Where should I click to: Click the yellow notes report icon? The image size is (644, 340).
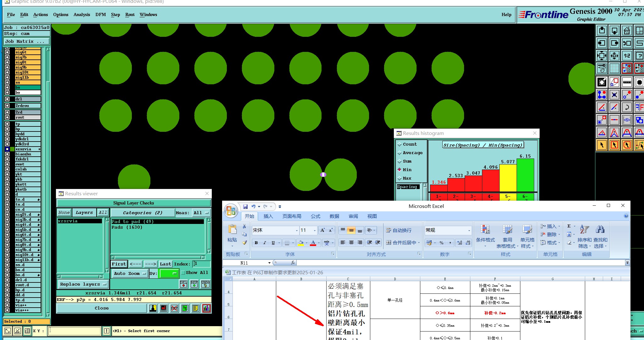point(195,308)
